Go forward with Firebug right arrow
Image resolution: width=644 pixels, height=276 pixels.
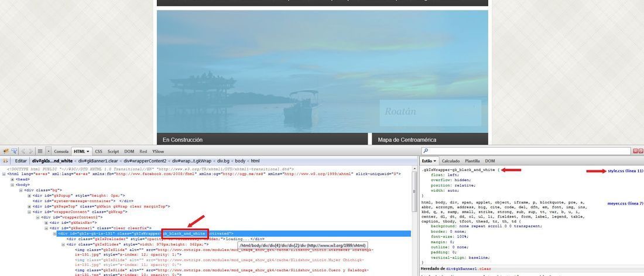pyautogui.click(x=31, y=151)
